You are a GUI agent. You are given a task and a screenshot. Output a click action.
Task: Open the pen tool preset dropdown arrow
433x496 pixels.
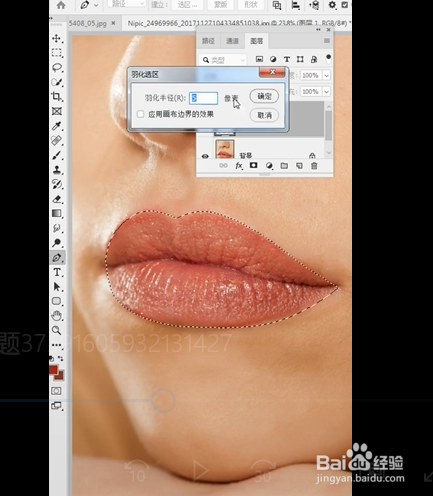[96, 5]
